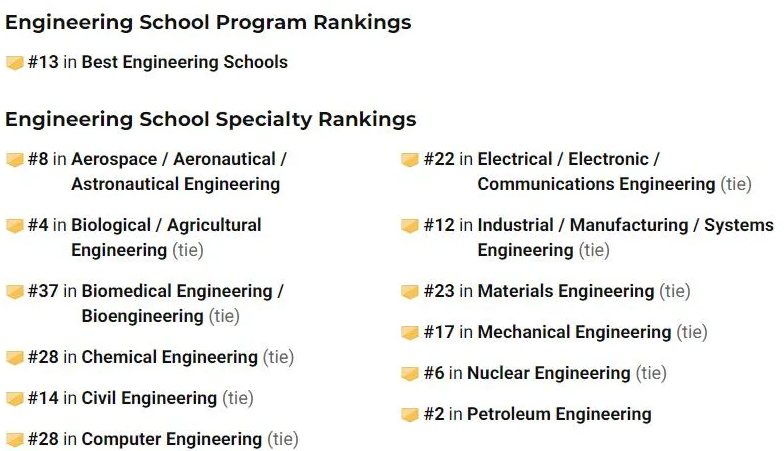This screenshot has width=784, height=451.
Task: Open the Petroleum Engineering ranking link
Action: point(558,414)
